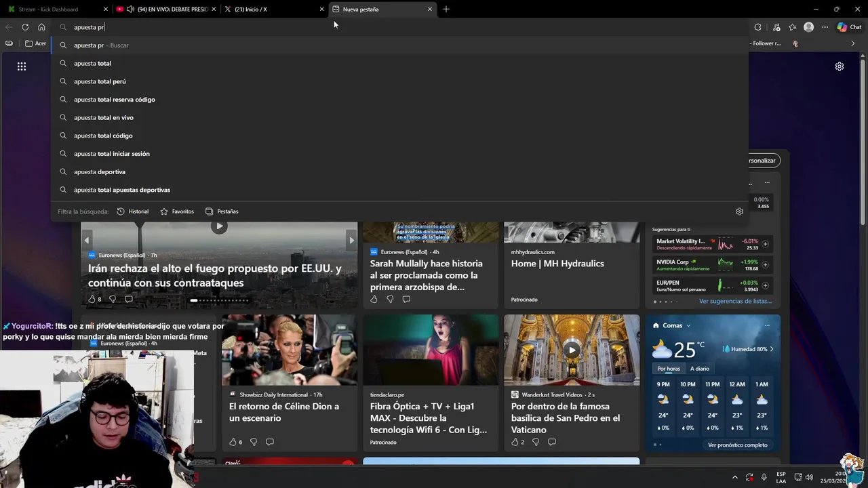
Task: Switch weather to the Por horas tab
Action: click(669, 369)
